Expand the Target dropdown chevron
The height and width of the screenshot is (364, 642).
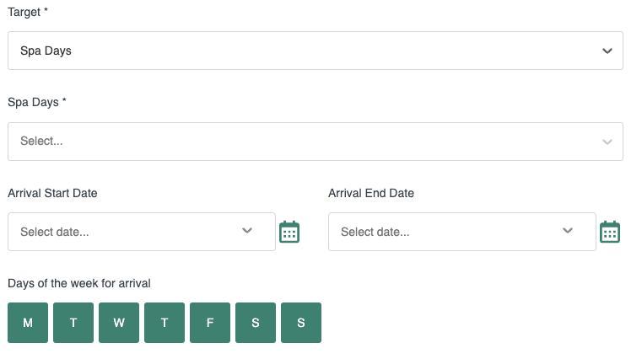click(607, 51)
